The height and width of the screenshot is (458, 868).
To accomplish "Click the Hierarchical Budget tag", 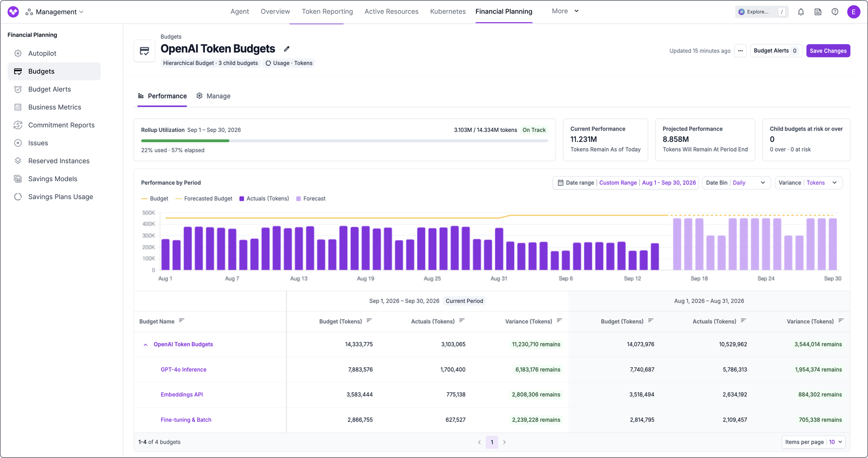I will pyautogui.click(x=211, y=63).
